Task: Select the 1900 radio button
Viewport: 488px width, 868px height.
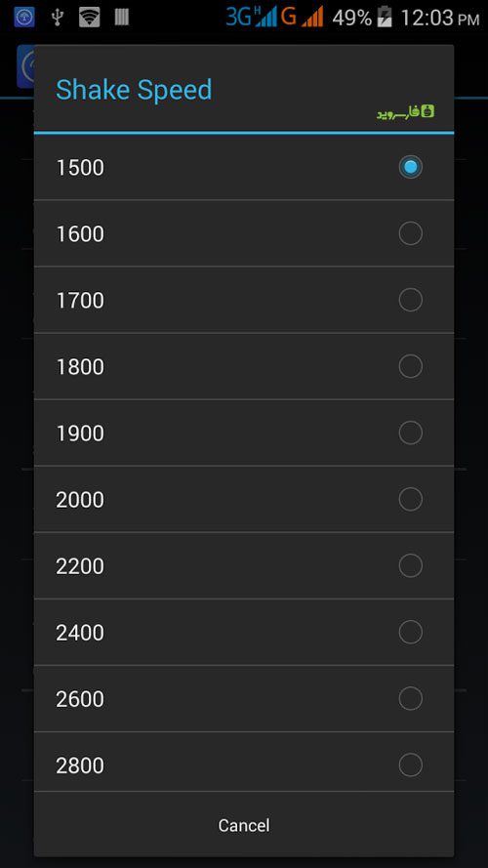Action: (410, 433)
